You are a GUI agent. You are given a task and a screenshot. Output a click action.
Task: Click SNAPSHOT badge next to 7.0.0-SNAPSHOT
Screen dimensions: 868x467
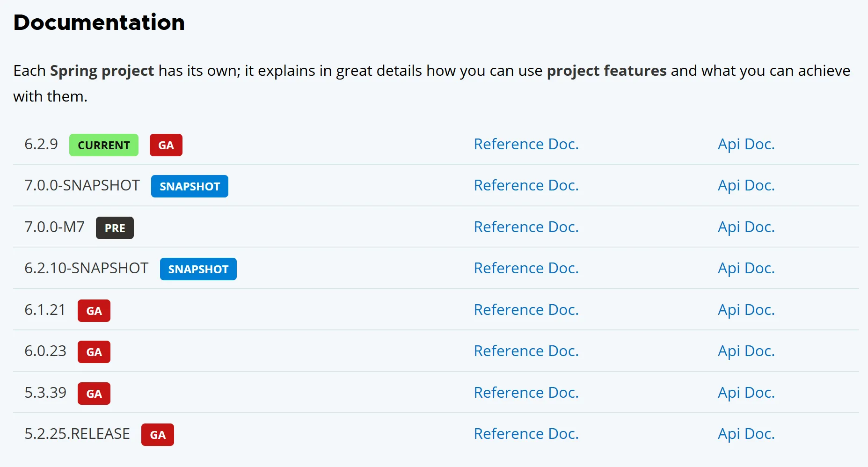[190, 186]
